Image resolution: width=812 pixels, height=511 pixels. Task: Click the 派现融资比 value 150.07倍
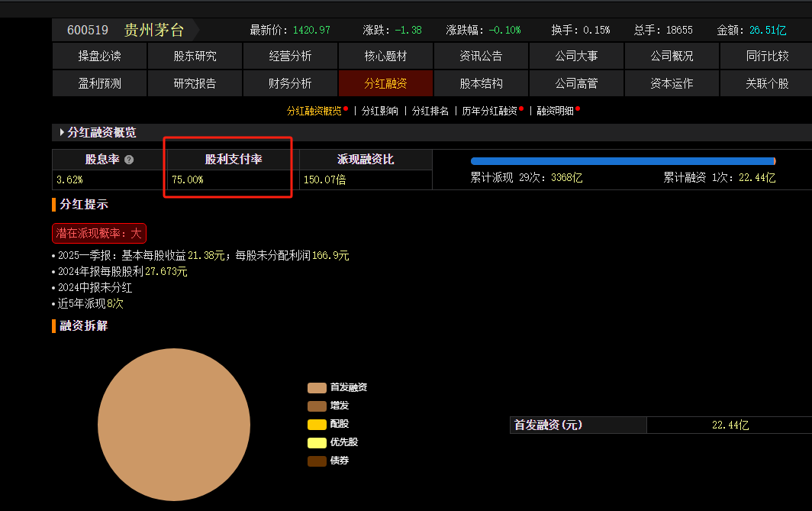(324, 179)
